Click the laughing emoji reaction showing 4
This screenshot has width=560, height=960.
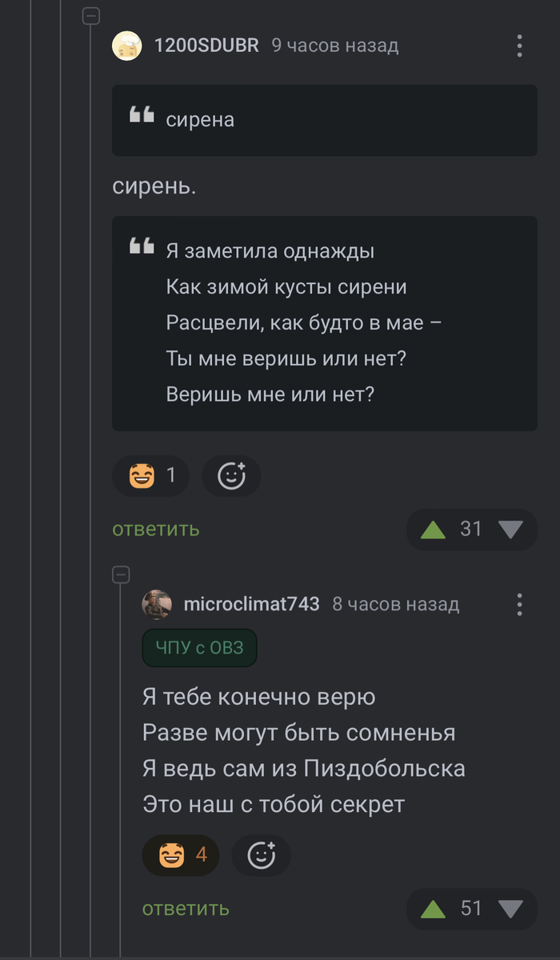pyautogui.click(x=181, y=855)
